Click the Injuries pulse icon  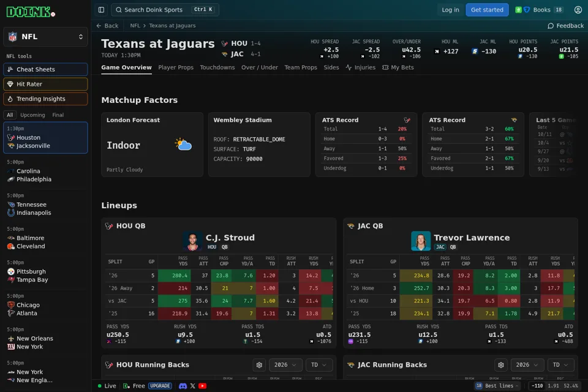point(349,67)
